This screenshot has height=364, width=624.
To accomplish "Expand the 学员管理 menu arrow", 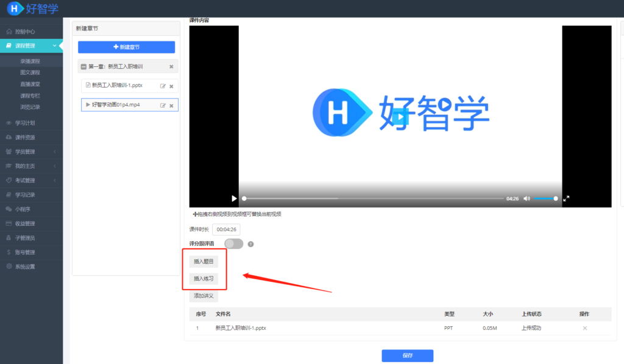I will pyautogui.click(x=54, y=152).
